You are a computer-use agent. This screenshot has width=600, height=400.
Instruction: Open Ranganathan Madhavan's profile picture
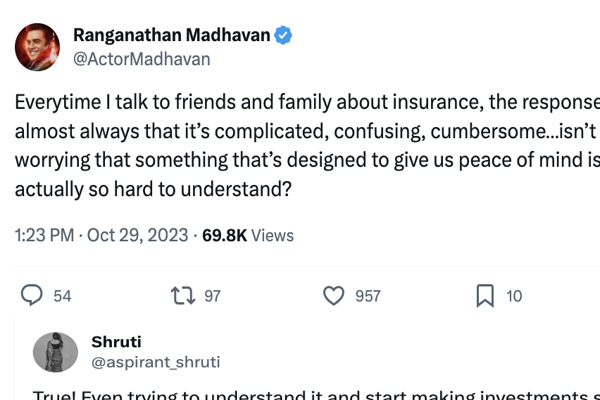36,46
